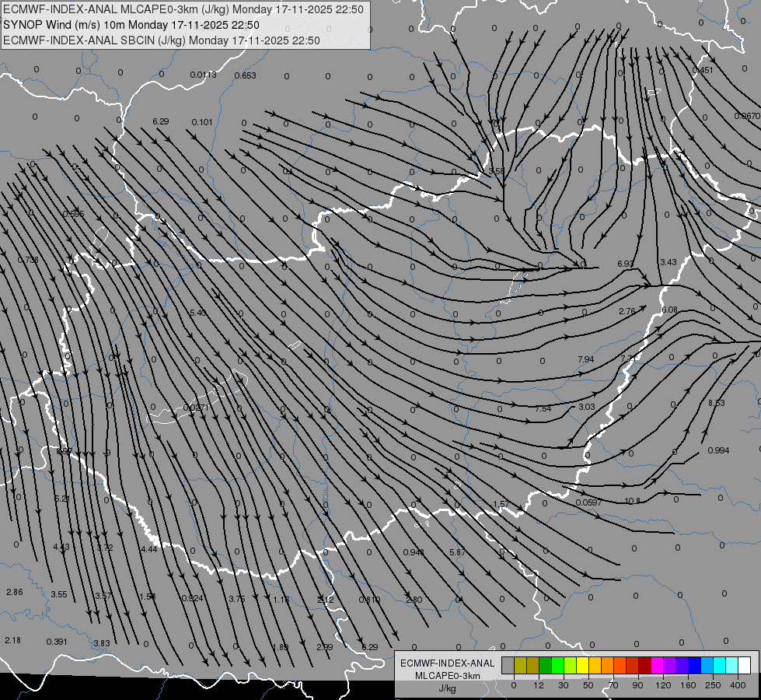Click the map value '3.43'
Screen dimensions: 761x700
tap(668, 262)
